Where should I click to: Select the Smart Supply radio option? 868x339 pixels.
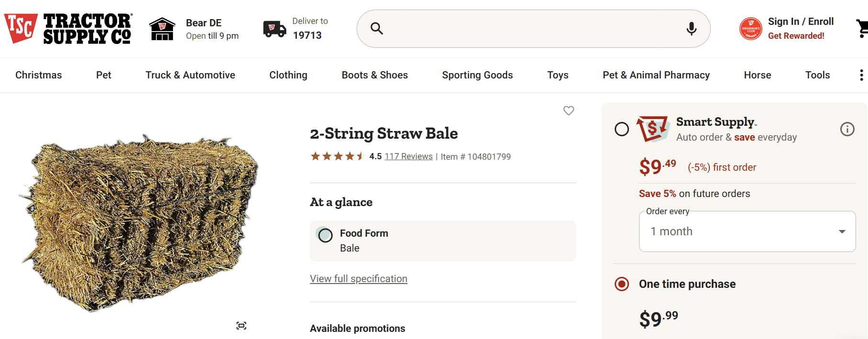click(x=622, y=129)
